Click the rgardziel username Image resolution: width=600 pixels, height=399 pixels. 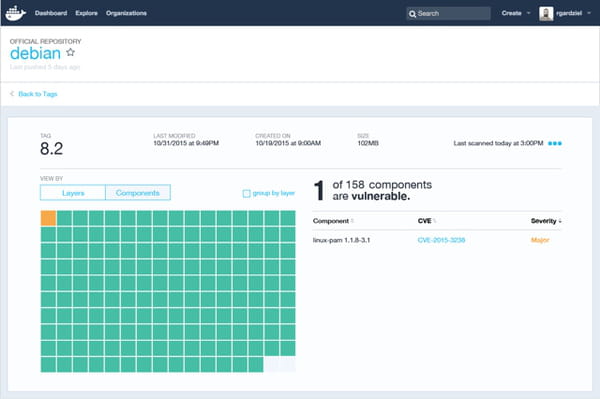pyautogui.click(x=569, y=13)
